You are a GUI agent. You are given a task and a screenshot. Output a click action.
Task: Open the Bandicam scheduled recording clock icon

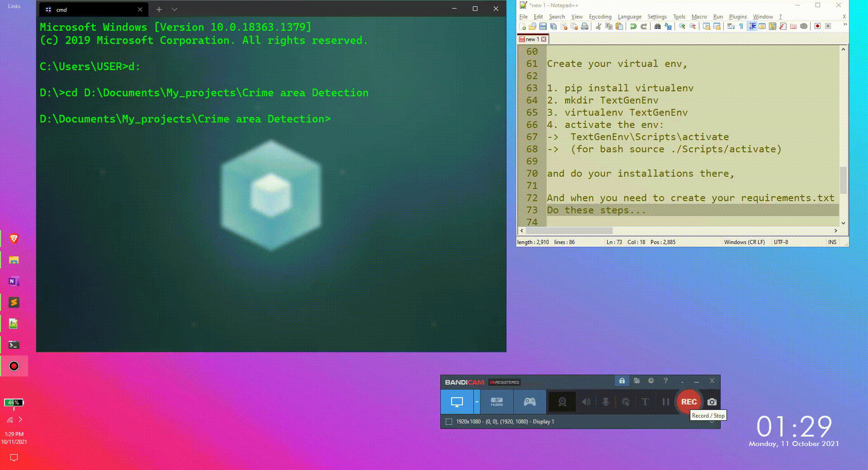[651, 381]
